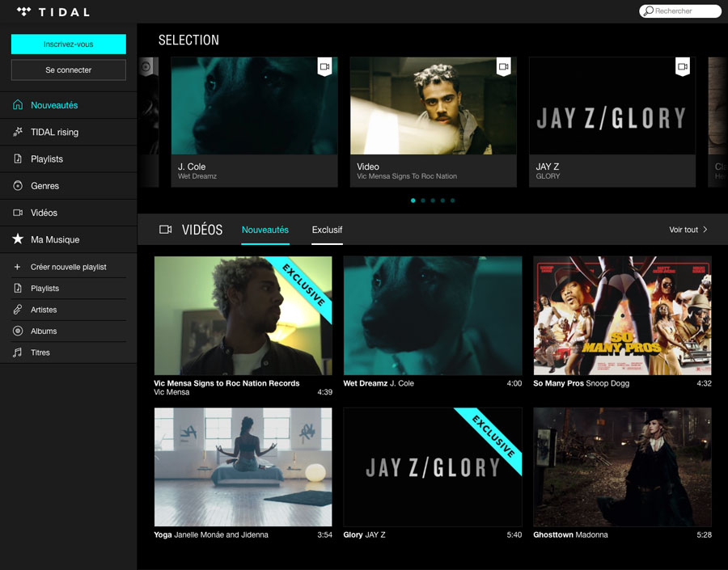Click the 5:40 duration on Glory
This screenshot has height=570, width=728.
point(514,534)
